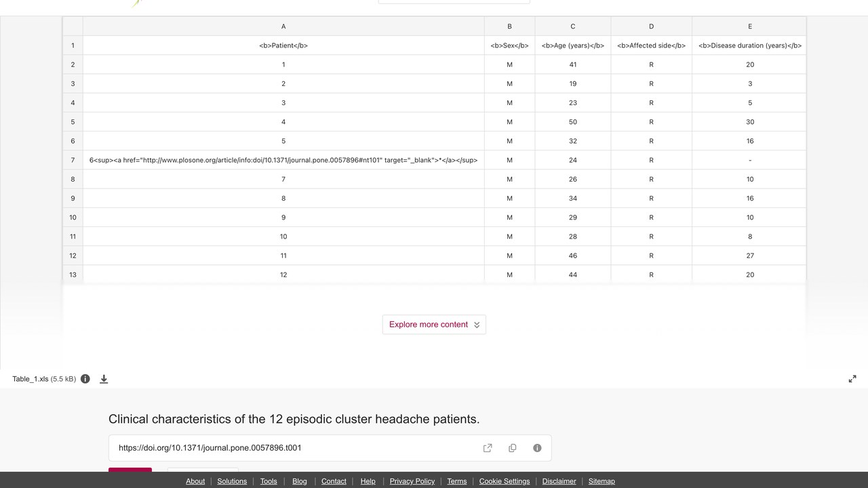Open the Privacy Policy footer link
This screenshot has width=868, height=488.
coord(412,481)
